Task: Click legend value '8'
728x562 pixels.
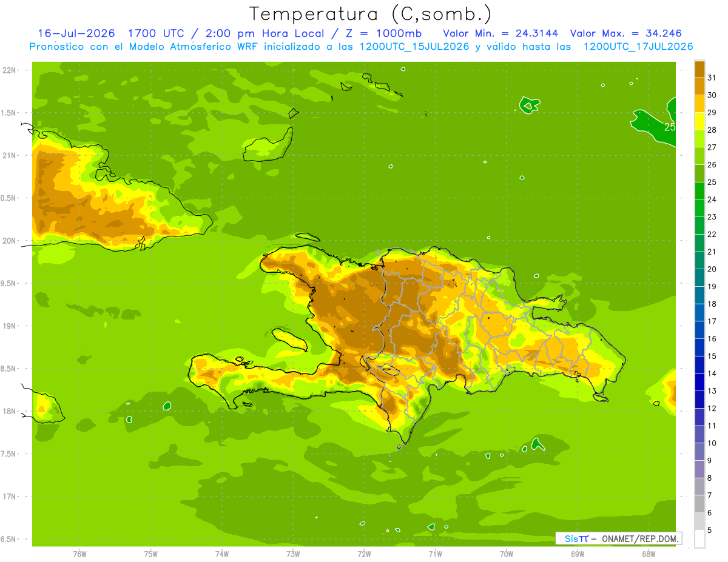Action: pyautogui.click(x=709, y=478)
